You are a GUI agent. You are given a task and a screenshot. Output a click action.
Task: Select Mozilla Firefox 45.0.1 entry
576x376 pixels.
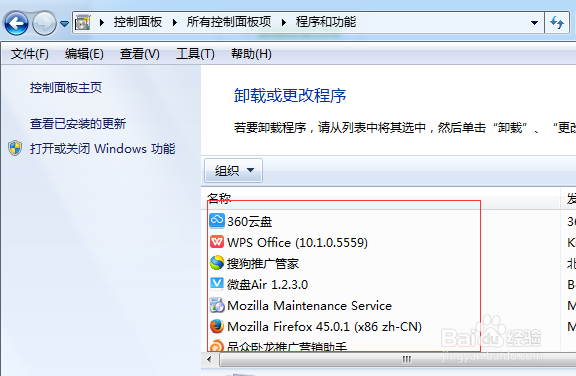coord(324,326)
